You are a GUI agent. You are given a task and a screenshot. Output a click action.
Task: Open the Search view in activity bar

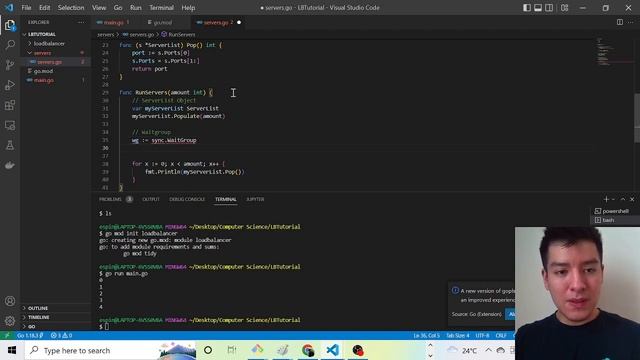click(x=10, y=44)
